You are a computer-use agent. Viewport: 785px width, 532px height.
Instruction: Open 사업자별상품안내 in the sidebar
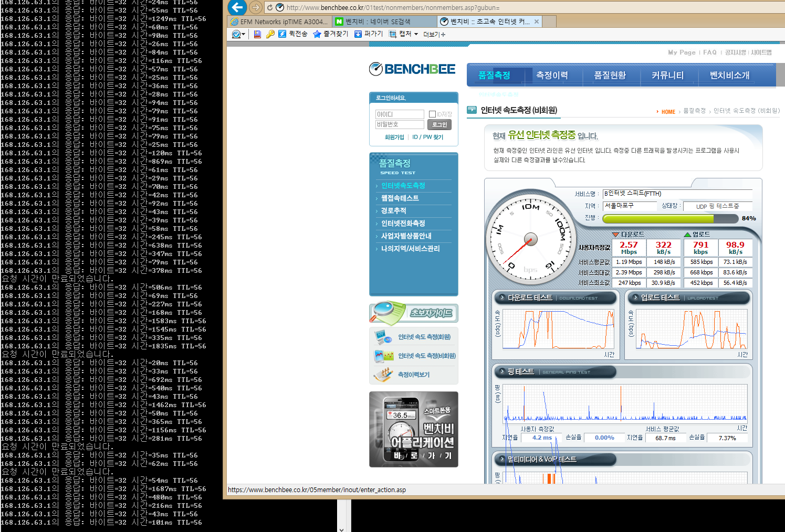406,236
